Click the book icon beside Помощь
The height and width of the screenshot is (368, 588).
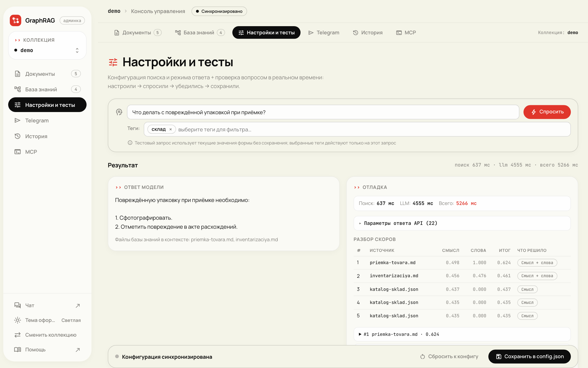17,349
